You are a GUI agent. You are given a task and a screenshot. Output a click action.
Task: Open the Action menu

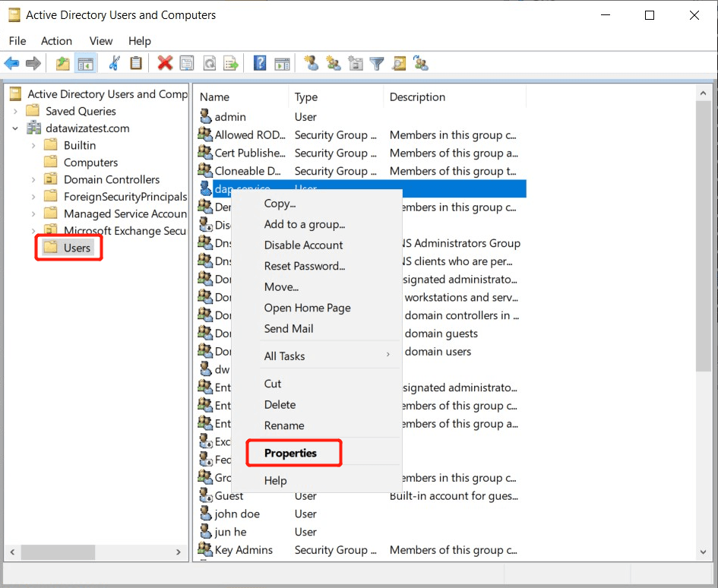tap(56, 41)
